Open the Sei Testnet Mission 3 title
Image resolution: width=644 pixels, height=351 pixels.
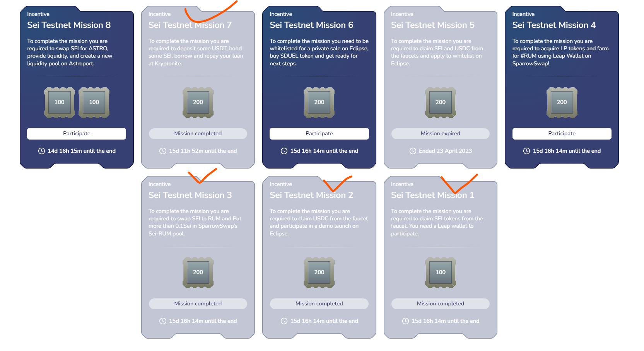click(x=190, y=195)
